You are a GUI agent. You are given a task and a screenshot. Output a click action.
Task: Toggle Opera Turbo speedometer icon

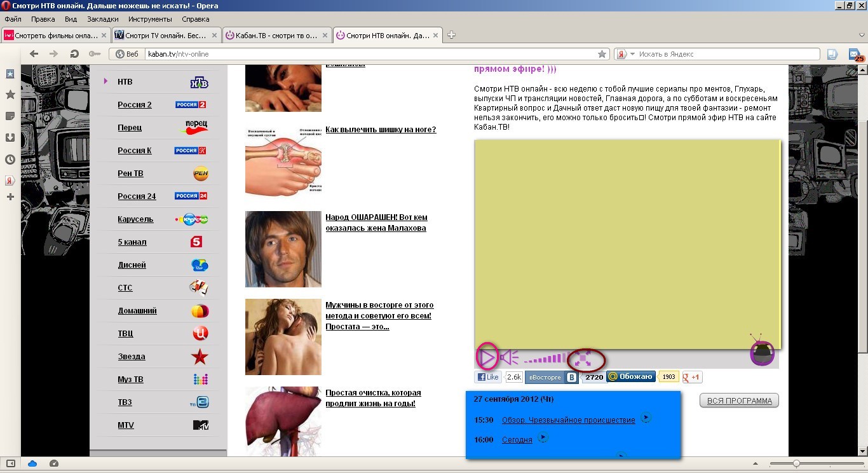pyautogui.click(x=54, y=463)
